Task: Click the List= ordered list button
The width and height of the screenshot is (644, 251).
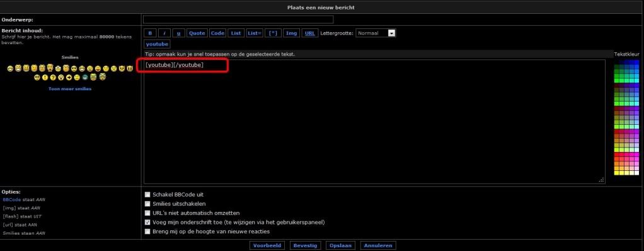Action: pos(255,33)
